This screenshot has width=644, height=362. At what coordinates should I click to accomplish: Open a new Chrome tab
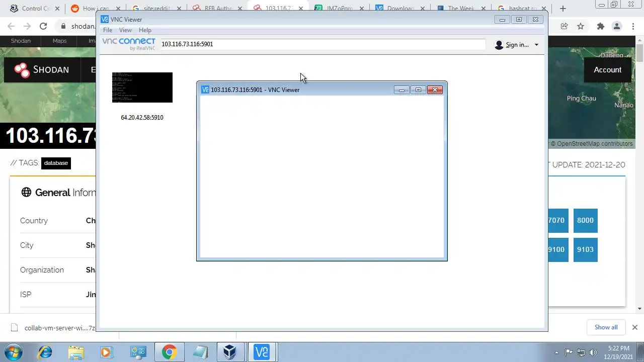563,9
